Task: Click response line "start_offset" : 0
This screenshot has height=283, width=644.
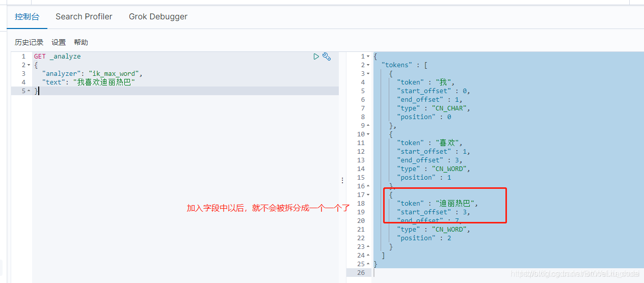Action: pos(433,91)
